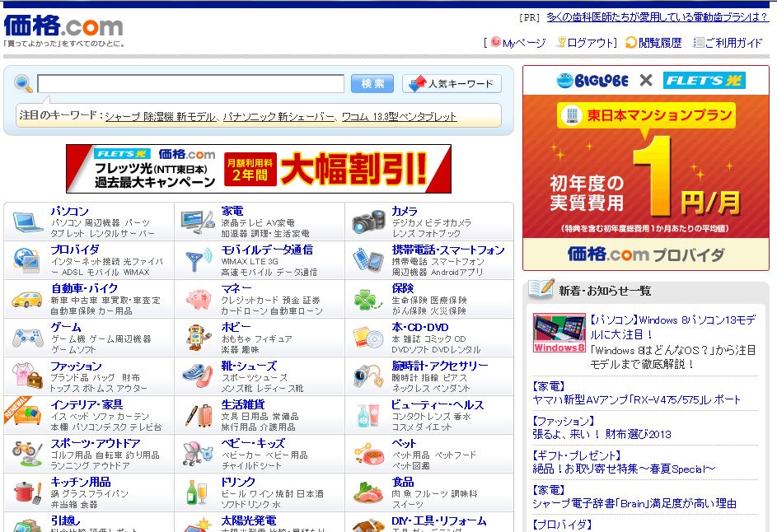Click the shirt and bag icon for ファッション
This screenshot has height=532, width=777.
tap(27, 376)
